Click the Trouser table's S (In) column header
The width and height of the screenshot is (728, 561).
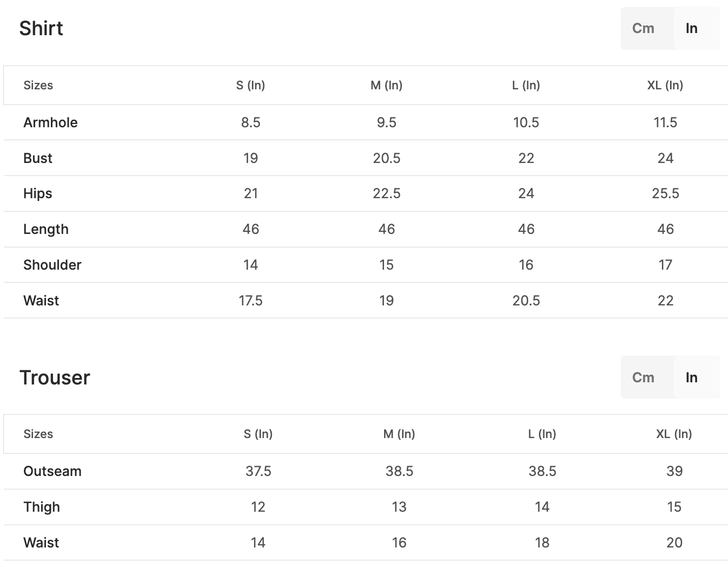point(258,434)
